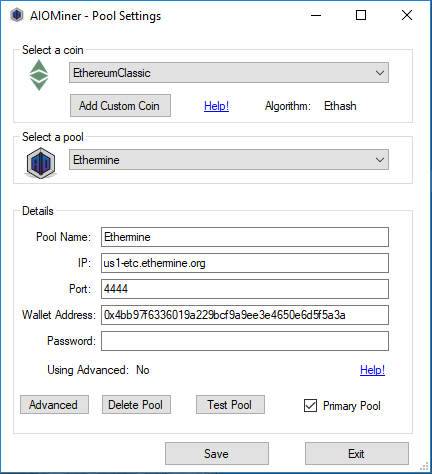Close the Pool Settings window
Viewport: 432px width, 474px height.
click(x=407, y=15)
